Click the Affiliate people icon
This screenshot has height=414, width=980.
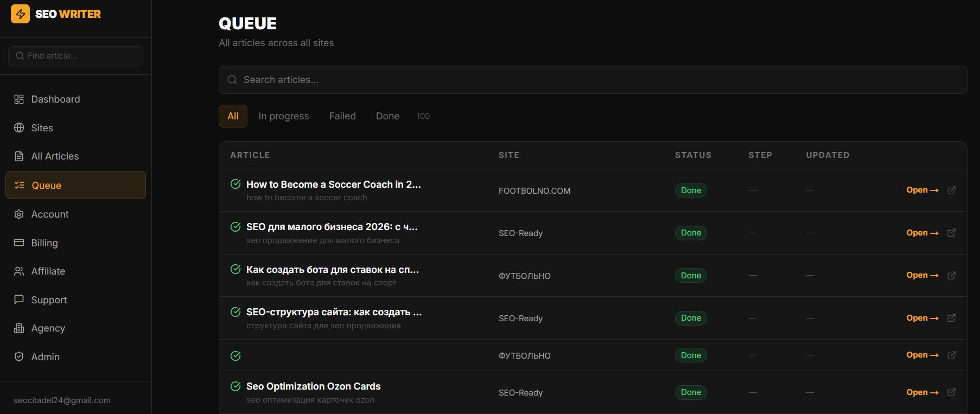pyautogui.click(x=19, y=271)
